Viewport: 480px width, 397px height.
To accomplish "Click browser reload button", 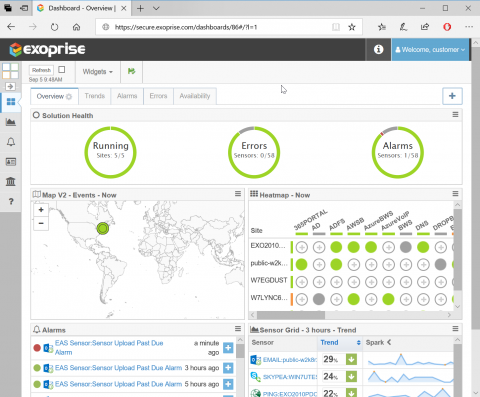I will coord(54,27).
